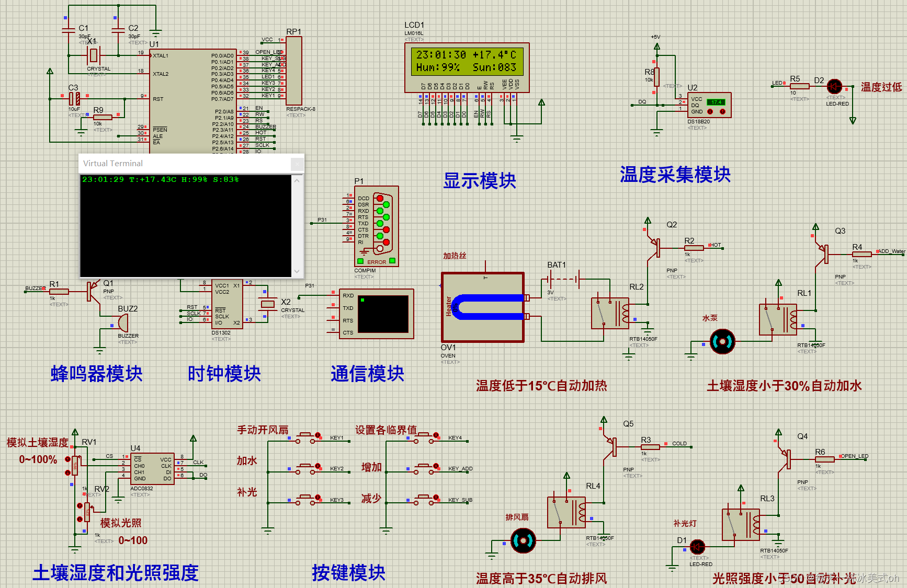Close the Virtual Terminal window

pos(297,164)
